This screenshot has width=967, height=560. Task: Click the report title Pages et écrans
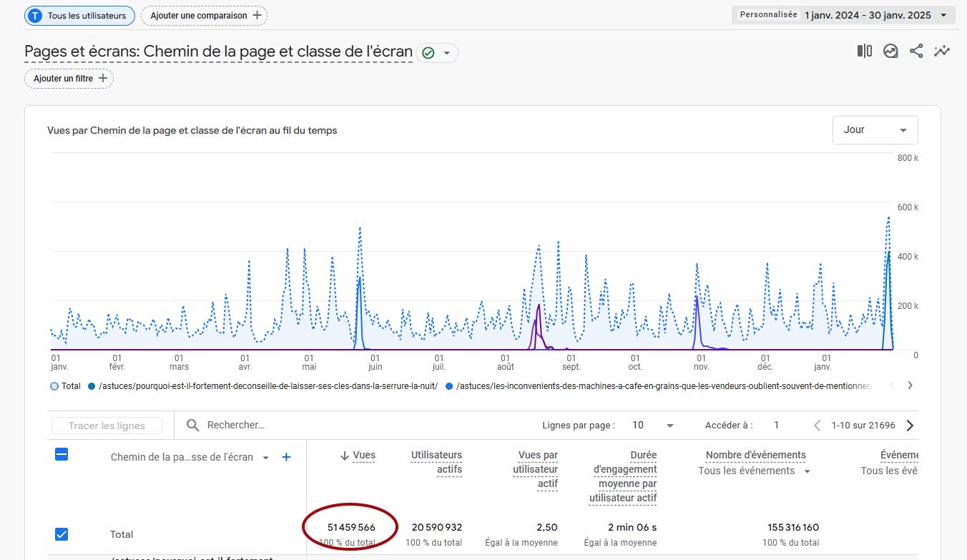[218, 52]
